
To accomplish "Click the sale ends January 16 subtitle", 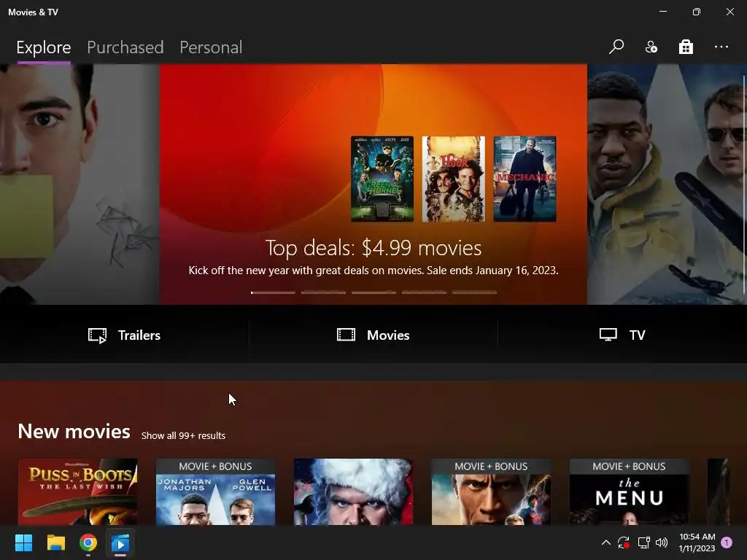I will click(x=373, y=271).
